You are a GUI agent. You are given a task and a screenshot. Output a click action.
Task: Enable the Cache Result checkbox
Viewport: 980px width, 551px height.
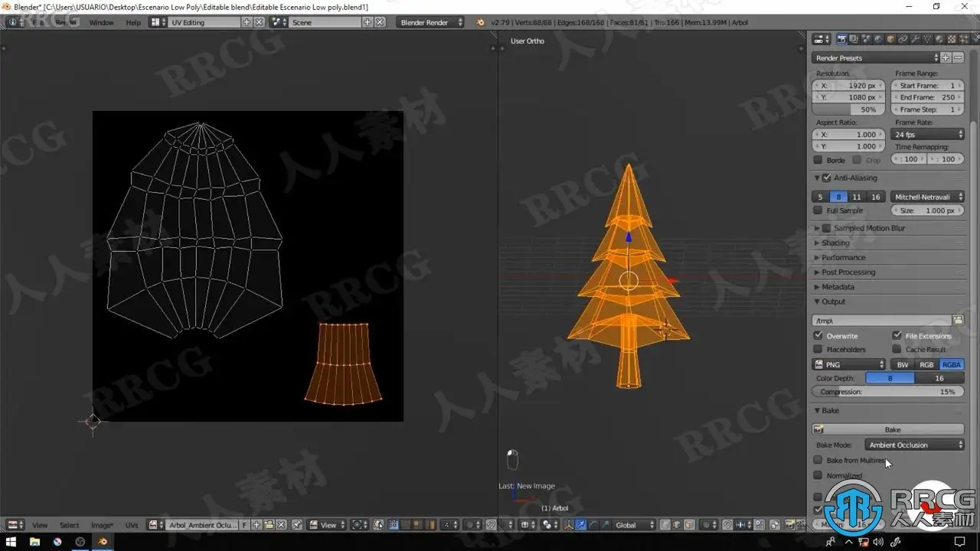tap(897, 349)
